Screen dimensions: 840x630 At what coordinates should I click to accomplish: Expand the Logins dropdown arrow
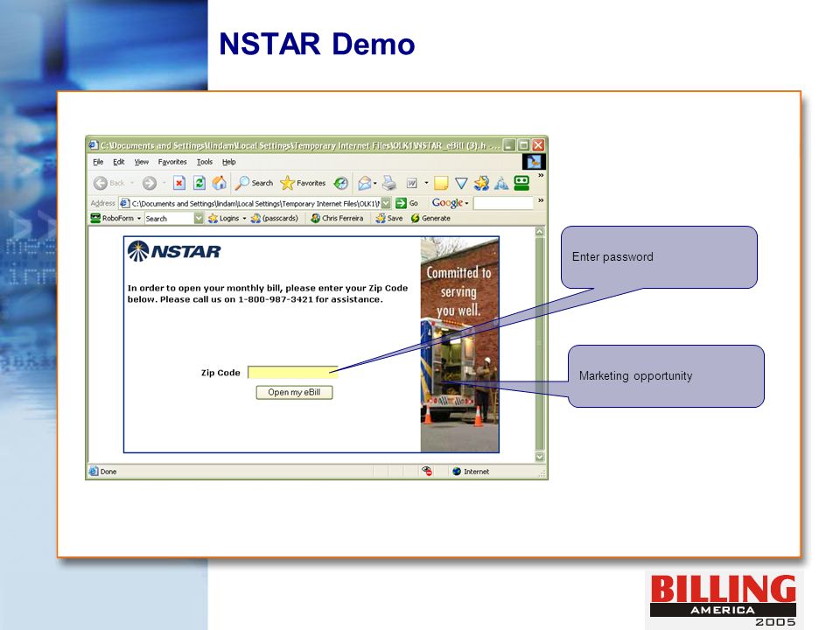pos(244,219)
